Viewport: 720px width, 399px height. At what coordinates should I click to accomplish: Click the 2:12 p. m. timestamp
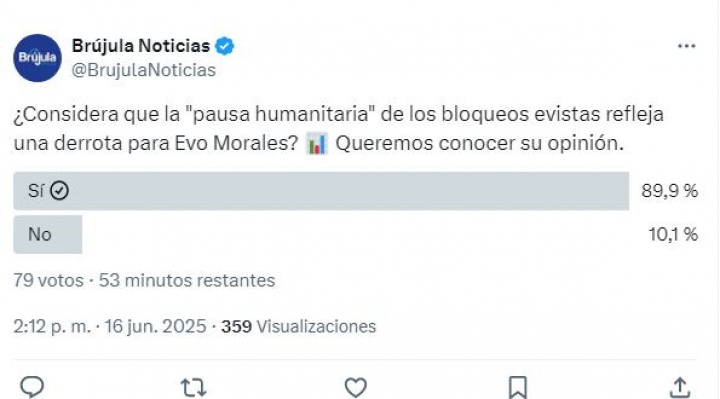tap(52, 326)
